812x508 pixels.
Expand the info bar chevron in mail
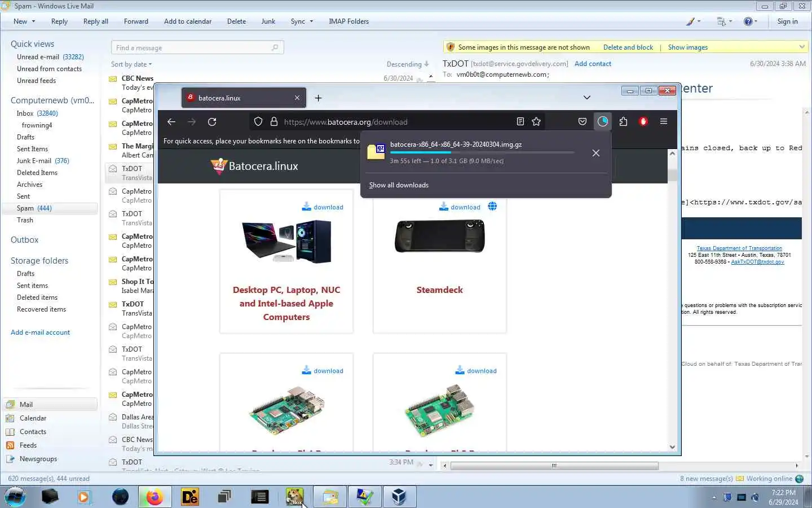(x=802, y=47)
